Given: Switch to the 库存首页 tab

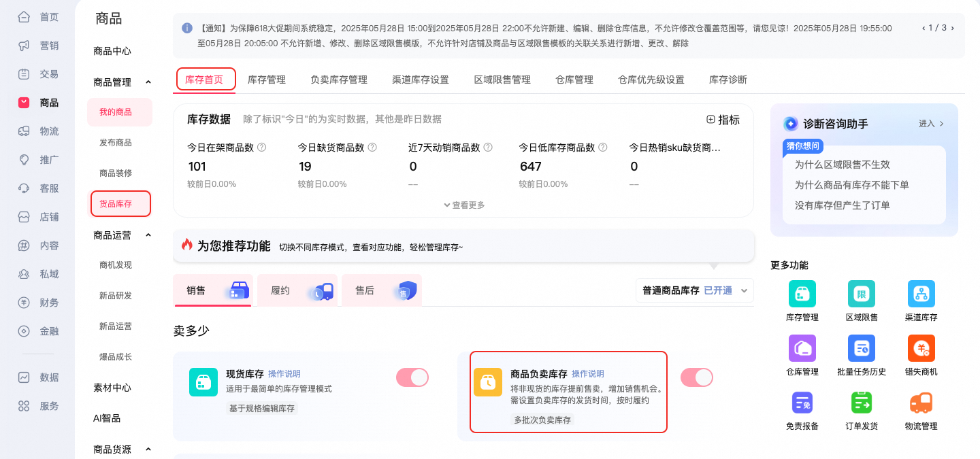Looking at the screenshot, I should coord(204,80).
